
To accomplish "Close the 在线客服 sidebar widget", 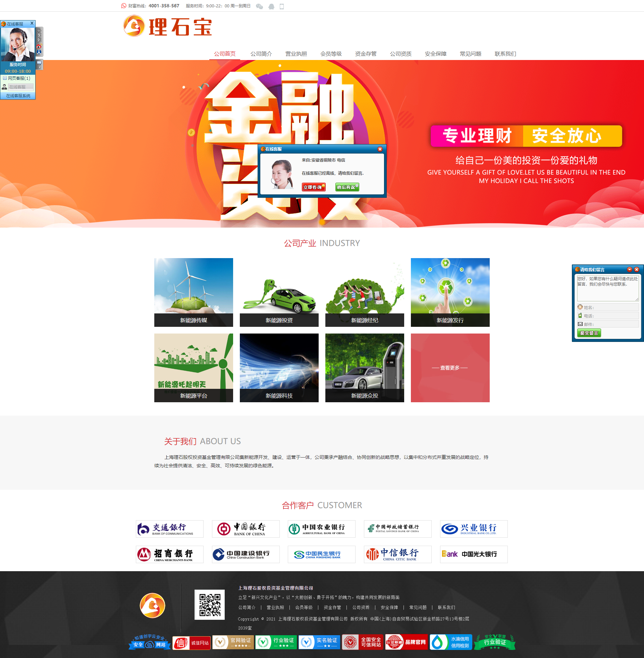I will point(32,23).
